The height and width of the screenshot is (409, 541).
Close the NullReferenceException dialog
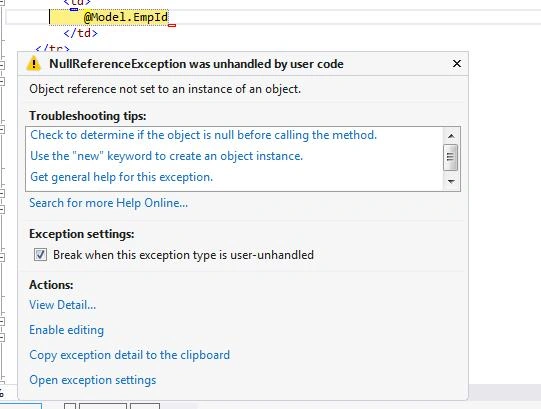[x=457, y=64]
